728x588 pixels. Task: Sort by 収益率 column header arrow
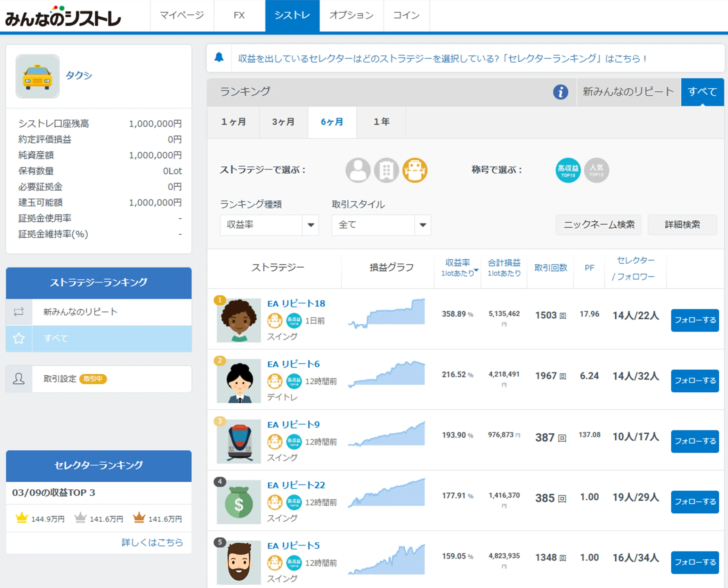(476, 270)
